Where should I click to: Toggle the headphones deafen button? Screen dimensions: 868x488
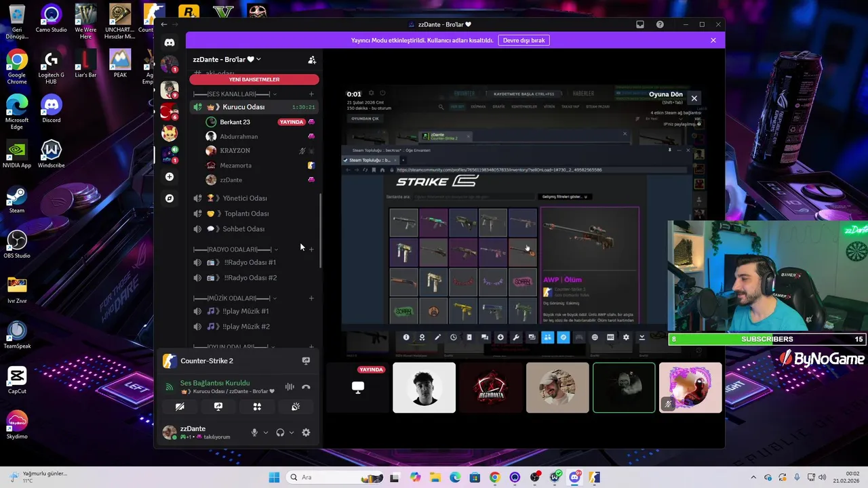(280, 432)
